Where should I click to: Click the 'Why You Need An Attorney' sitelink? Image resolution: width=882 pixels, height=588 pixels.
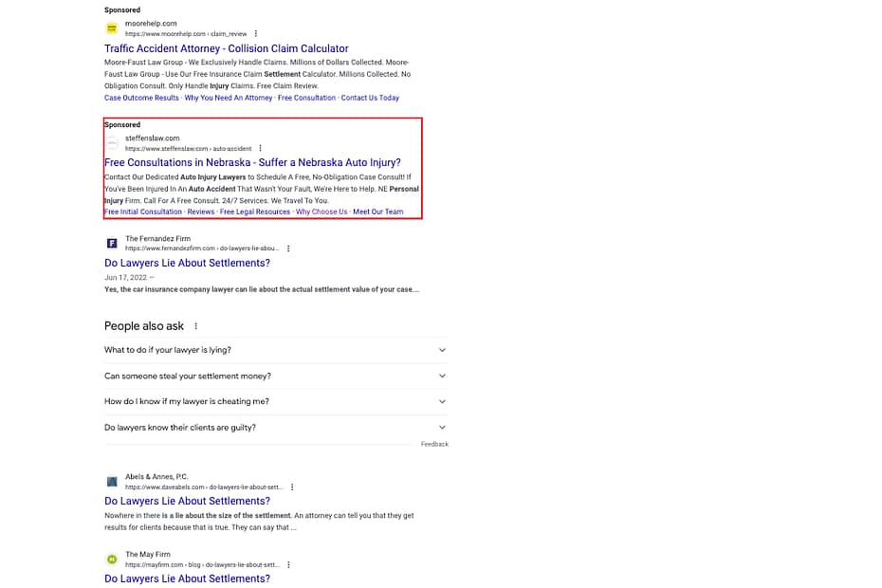229,98
